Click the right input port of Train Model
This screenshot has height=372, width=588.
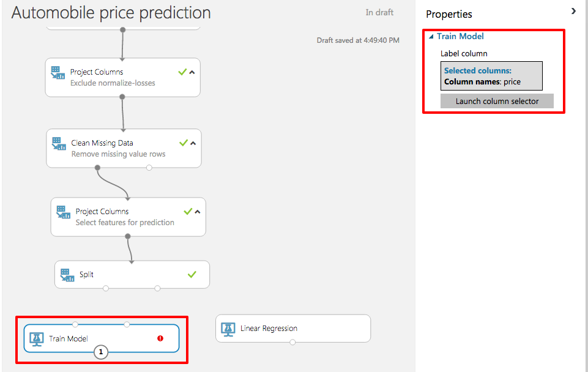point(127,324)
